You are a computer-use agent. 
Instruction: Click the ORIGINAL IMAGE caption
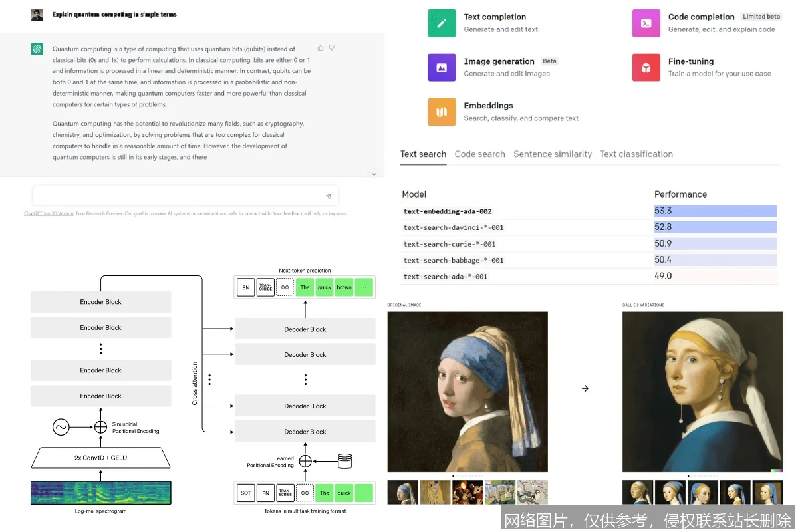[404, 305]
